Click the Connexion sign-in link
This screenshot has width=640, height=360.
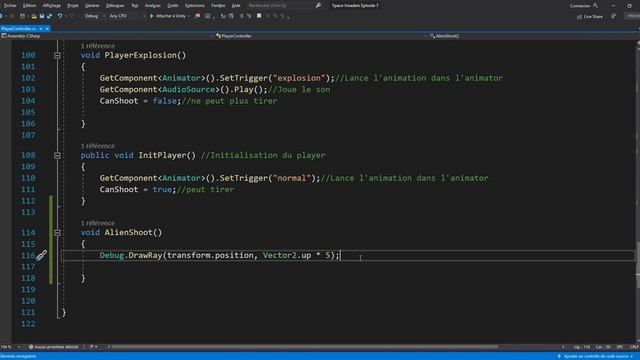pos(580,6)
